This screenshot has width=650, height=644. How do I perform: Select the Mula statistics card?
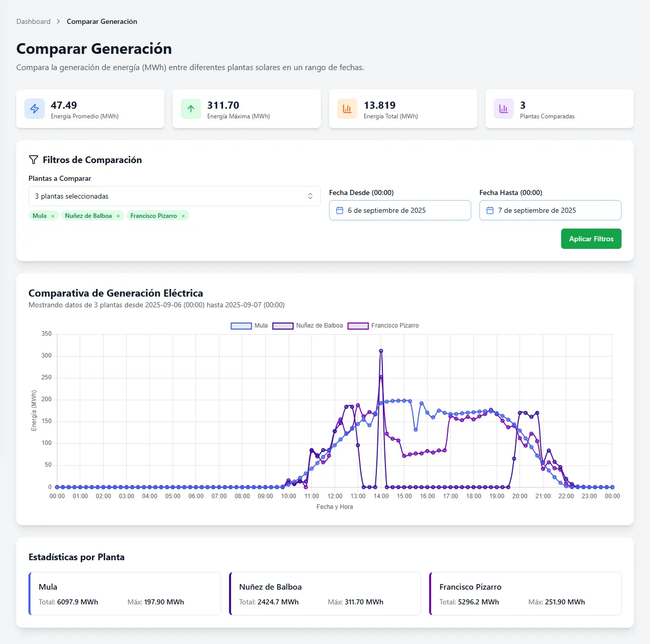click(125, 594)
